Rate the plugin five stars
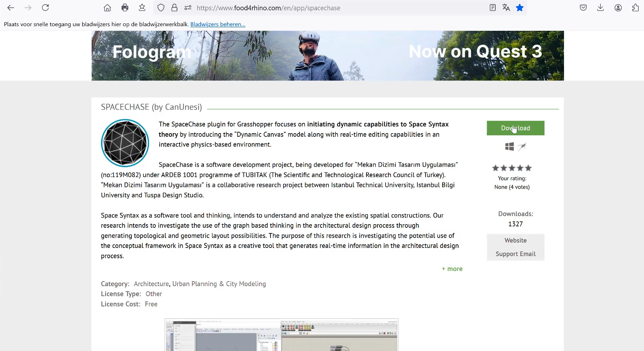 coord(528,168)
